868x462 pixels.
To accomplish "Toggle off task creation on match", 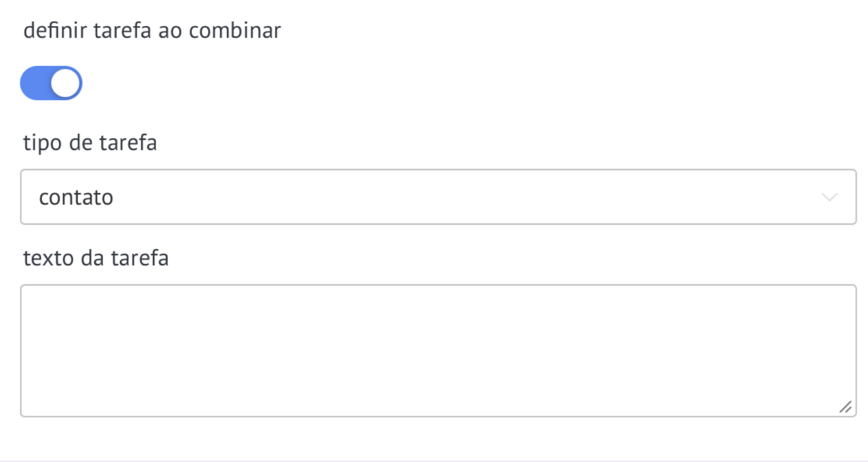I will click(51, 83).
